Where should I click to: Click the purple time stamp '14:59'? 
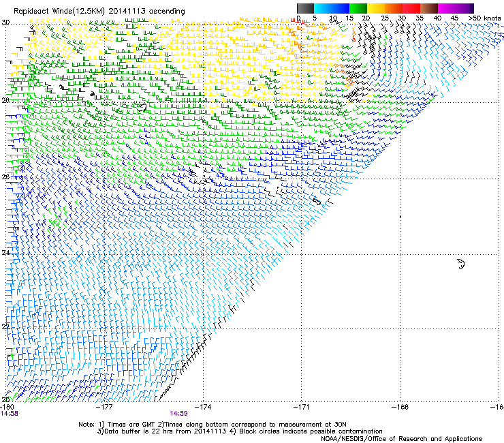click(x=178, y=414)
